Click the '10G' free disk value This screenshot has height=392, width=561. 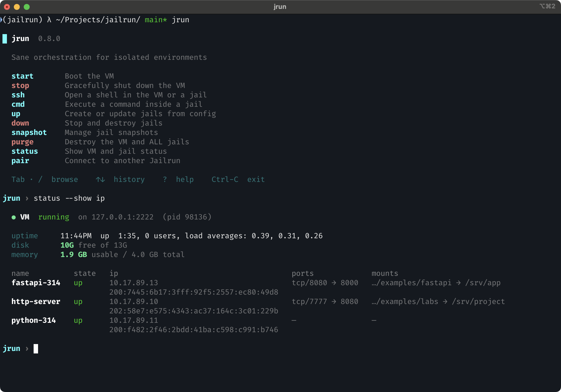click(67, 245)
